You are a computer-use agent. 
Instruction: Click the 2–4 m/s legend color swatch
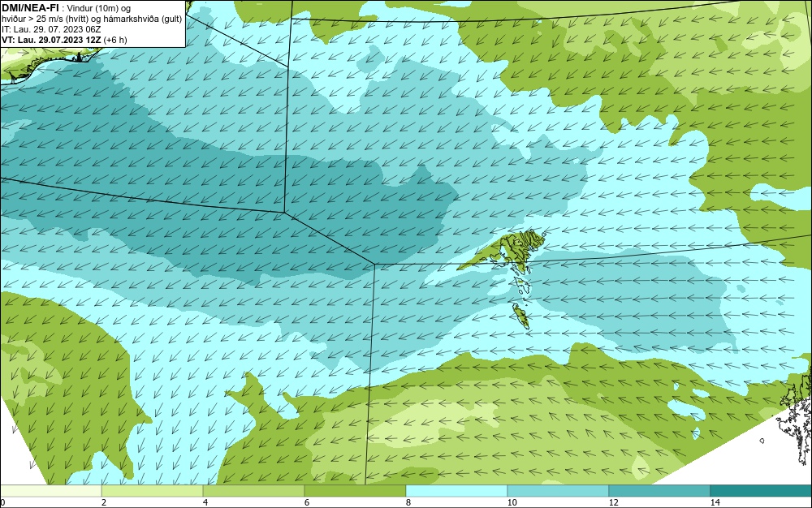pos(153,491)
